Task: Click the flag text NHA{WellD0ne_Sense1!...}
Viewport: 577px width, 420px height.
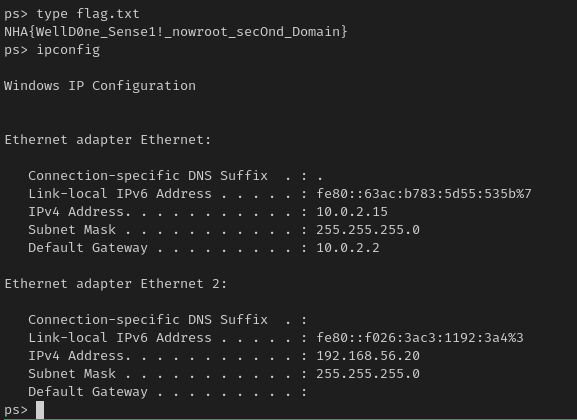Action: point(176,32)
